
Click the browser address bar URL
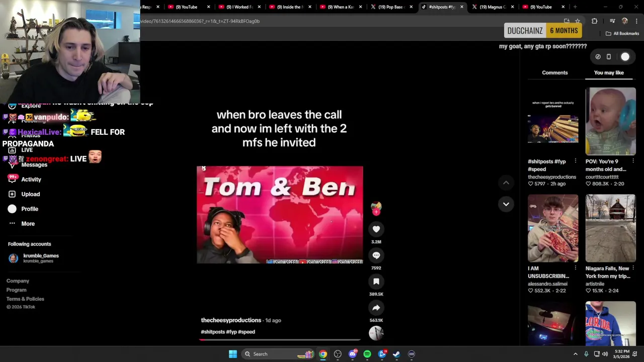click(x=200, y=21)
